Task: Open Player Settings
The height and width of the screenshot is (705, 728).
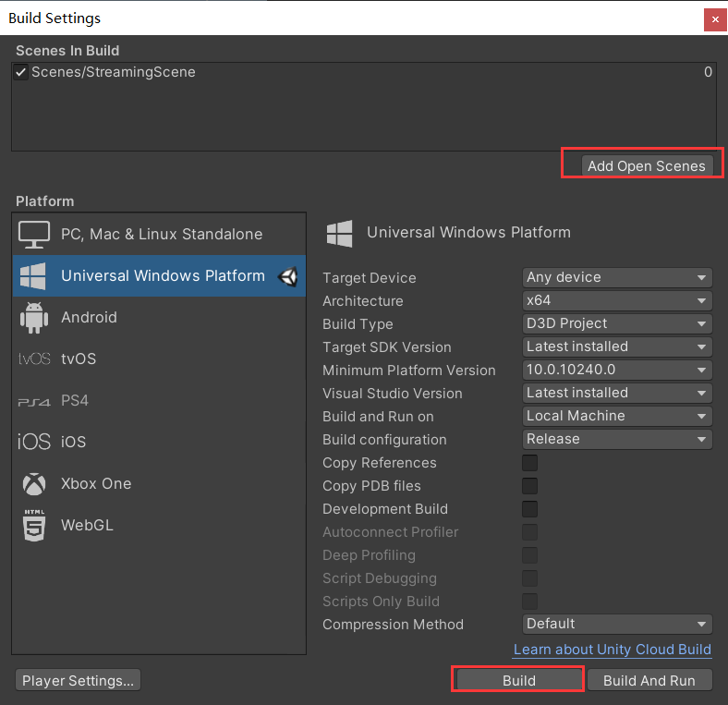Action: tap(78, 680)
